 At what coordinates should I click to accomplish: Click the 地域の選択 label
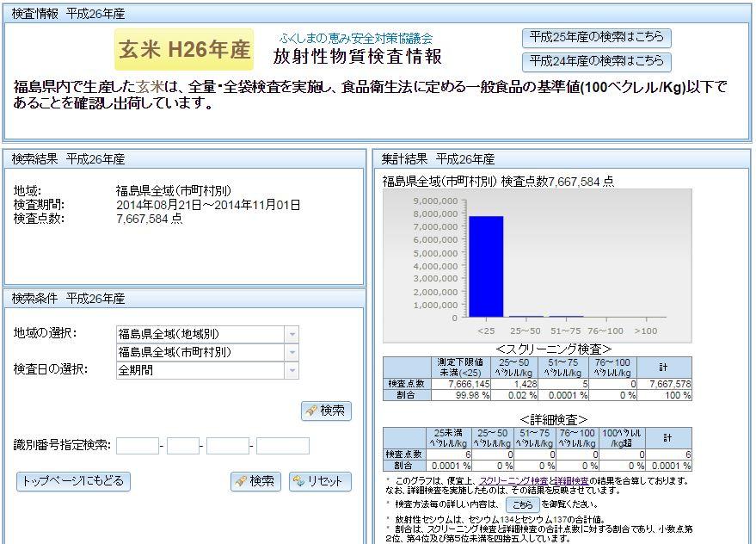tap(45, 333)
